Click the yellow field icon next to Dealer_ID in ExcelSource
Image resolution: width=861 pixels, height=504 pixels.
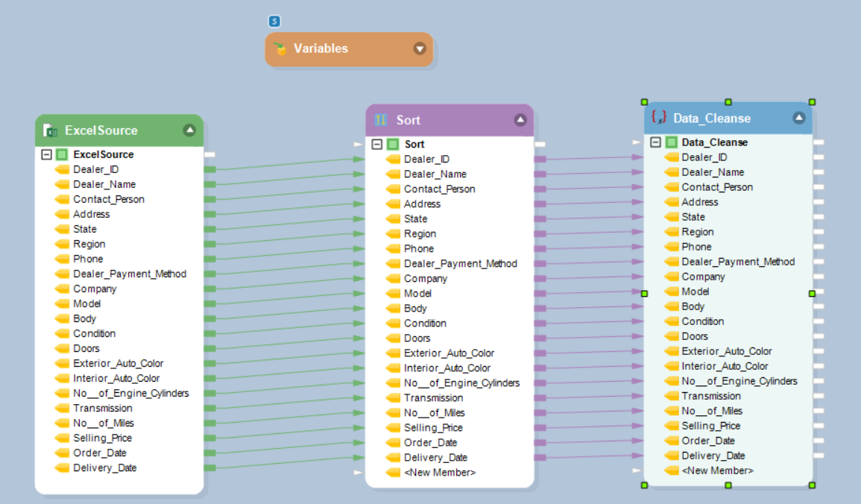62,169
